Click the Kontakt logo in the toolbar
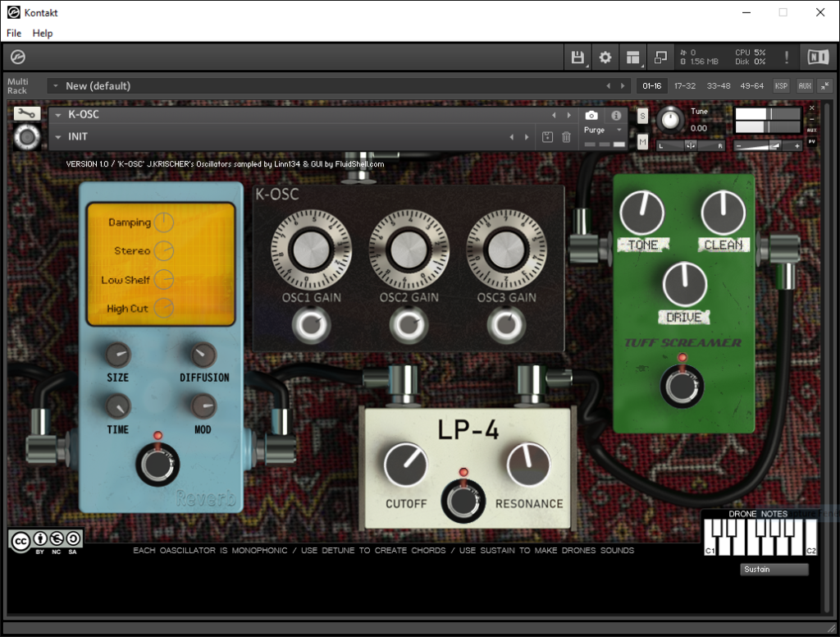The height and width of the screenshot is (637, 840). point(18,57)
